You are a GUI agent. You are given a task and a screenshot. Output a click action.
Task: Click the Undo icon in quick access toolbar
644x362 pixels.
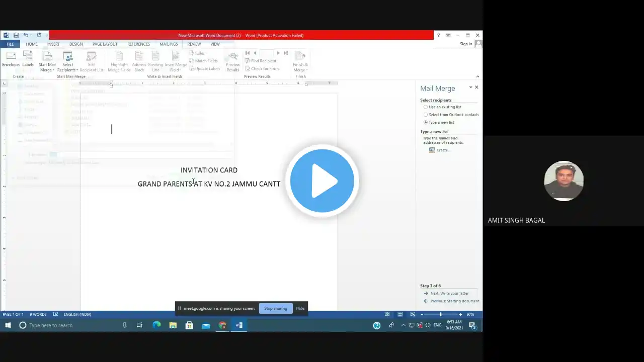(x=26, y=35)
